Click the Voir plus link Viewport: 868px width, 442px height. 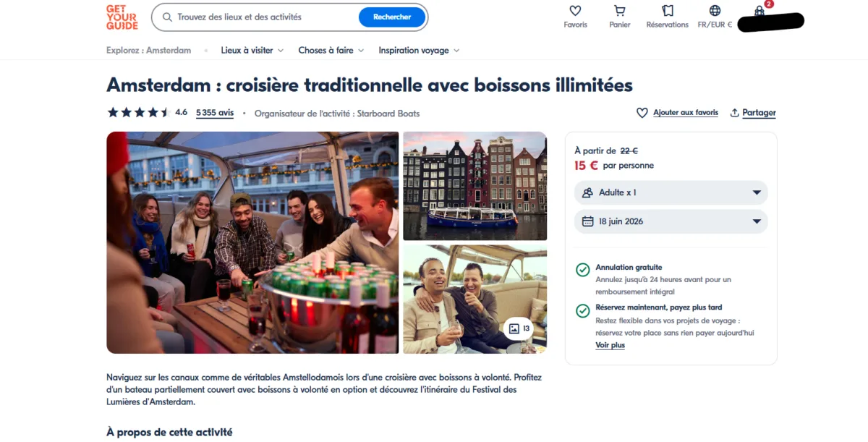pyautogui.click(x=610, y=345)
